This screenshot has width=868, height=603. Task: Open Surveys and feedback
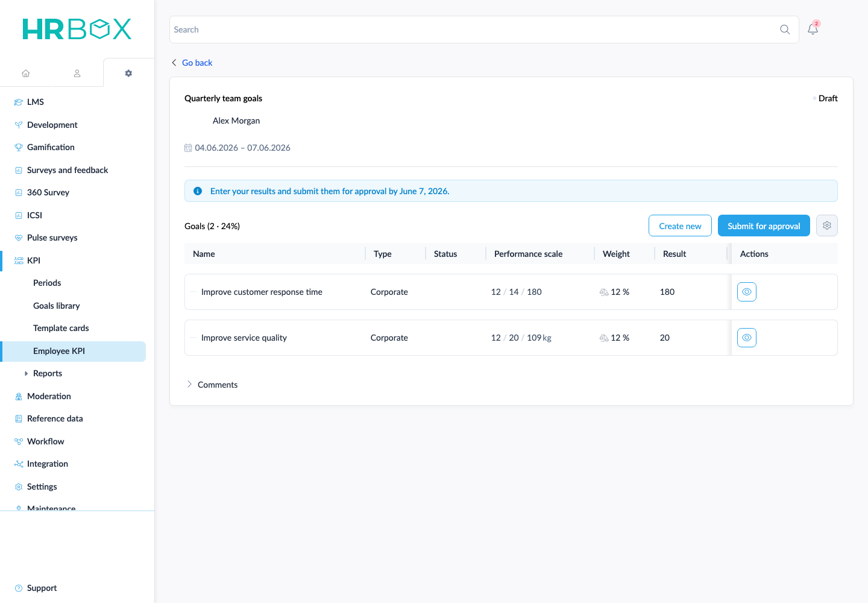pos(68,170)
